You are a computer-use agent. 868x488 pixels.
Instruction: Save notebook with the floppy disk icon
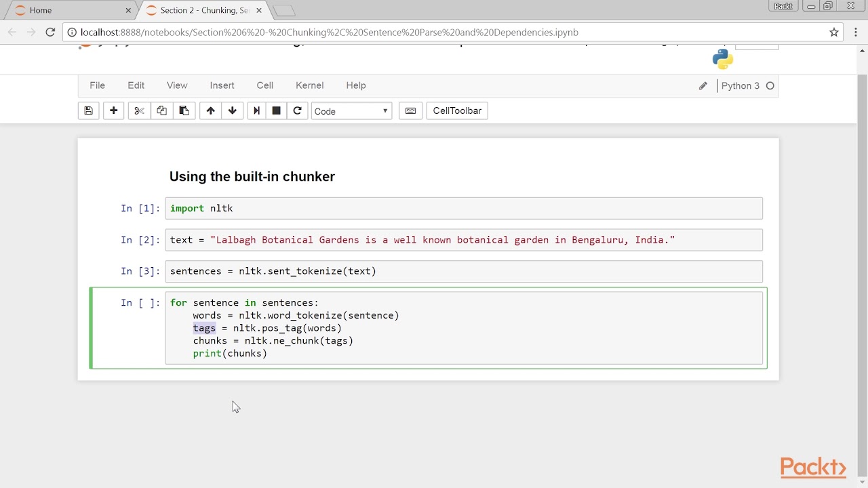coord(88,110)
